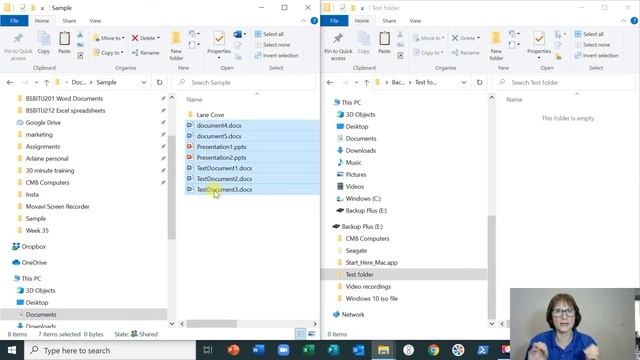The height and width of the screenshot is (360, 640).
Task: Select OneDrive in Sample sidebar
Action: click(34, 262)
